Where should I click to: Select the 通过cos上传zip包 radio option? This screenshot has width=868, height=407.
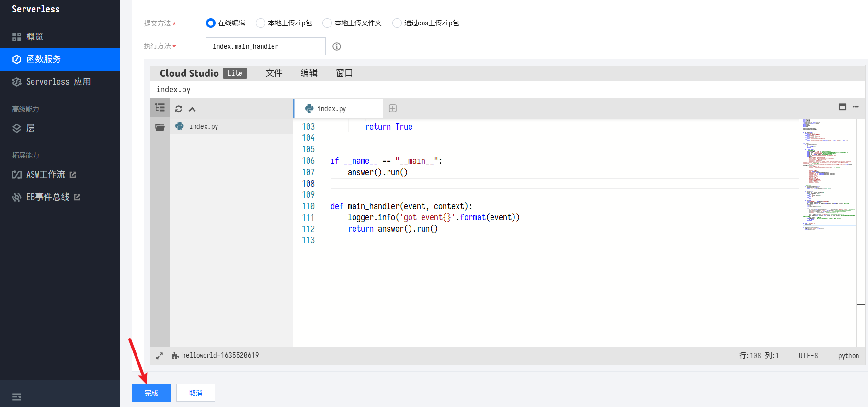(x=397, y=23)
